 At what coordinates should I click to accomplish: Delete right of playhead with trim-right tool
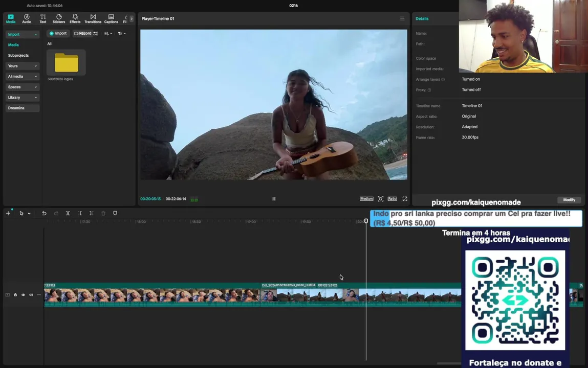pos(91,213)
